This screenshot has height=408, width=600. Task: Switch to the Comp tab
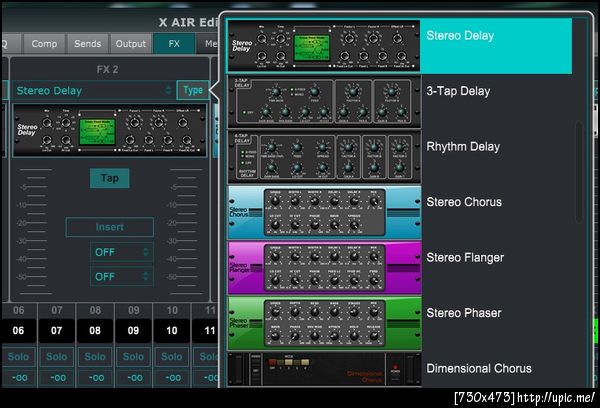point(44,44)
